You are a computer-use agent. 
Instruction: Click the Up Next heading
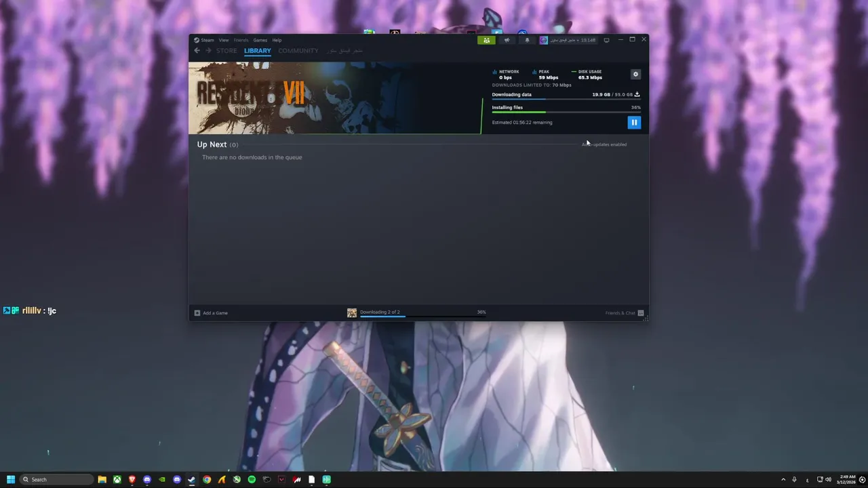point(212,144)
